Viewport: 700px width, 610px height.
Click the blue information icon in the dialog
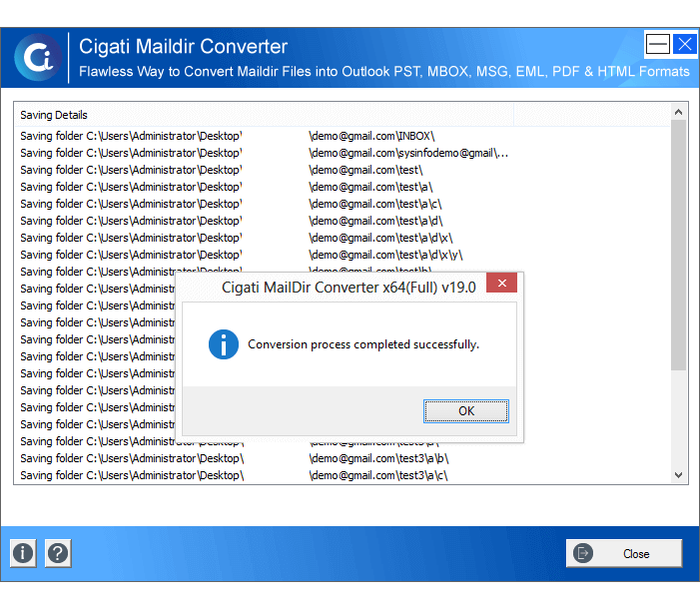[x=224, y=344]
